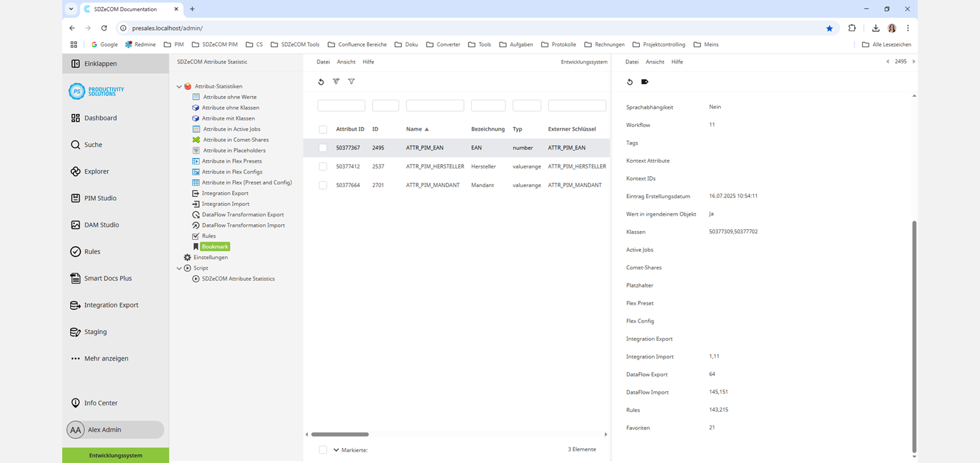Toggle the Markierte checkbox at bottom
Viewport: 980px width, 463px height.
323,450
